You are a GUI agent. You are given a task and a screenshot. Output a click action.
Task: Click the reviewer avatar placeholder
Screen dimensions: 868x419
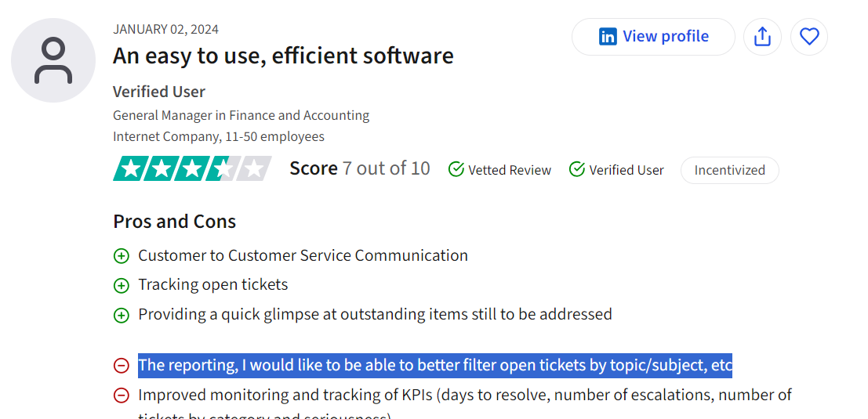[x=53, y=60]
